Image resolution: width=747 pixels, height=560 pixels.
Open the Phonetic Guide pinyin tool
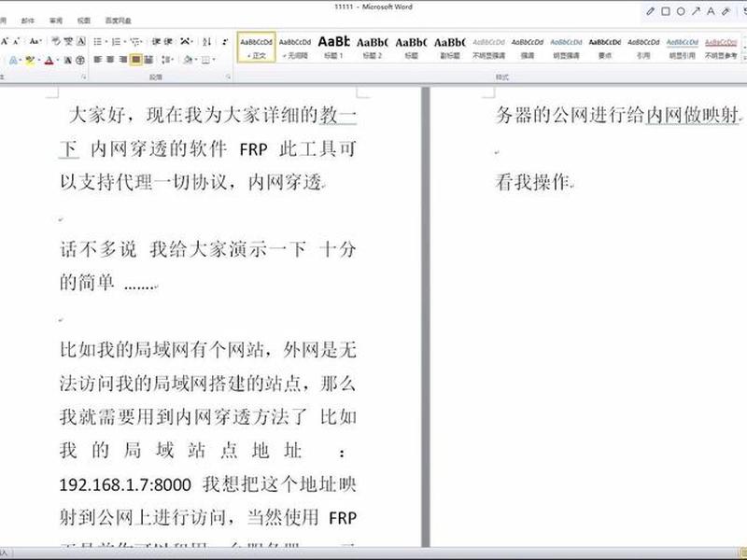click(x=68, y=41)
